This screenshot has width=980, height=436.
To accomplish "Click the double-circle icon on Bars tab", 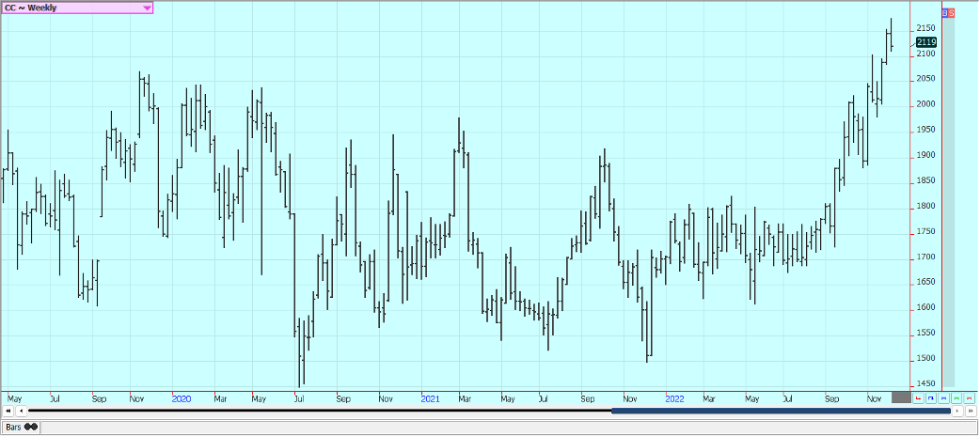I will [x=31, y=428].
